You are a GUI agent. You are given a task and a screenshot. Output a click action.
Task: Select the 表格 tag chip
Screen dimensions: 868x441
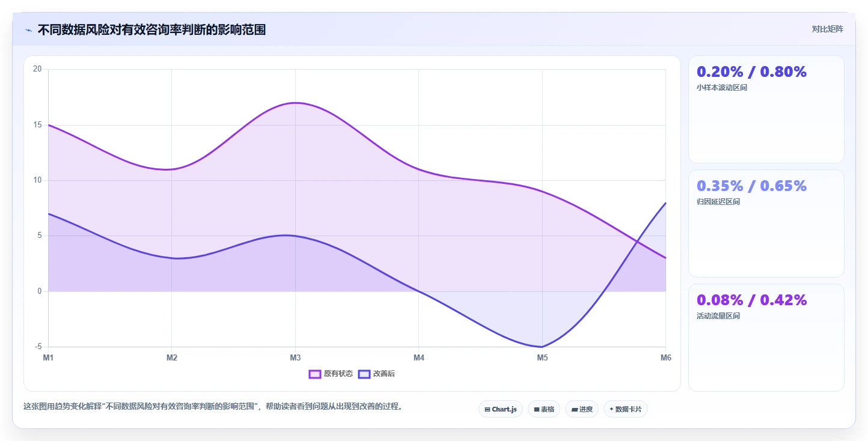tap(544, 409)
